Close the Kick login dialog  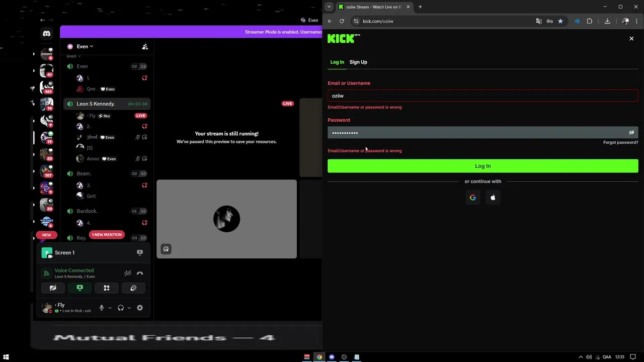(631, 39)
